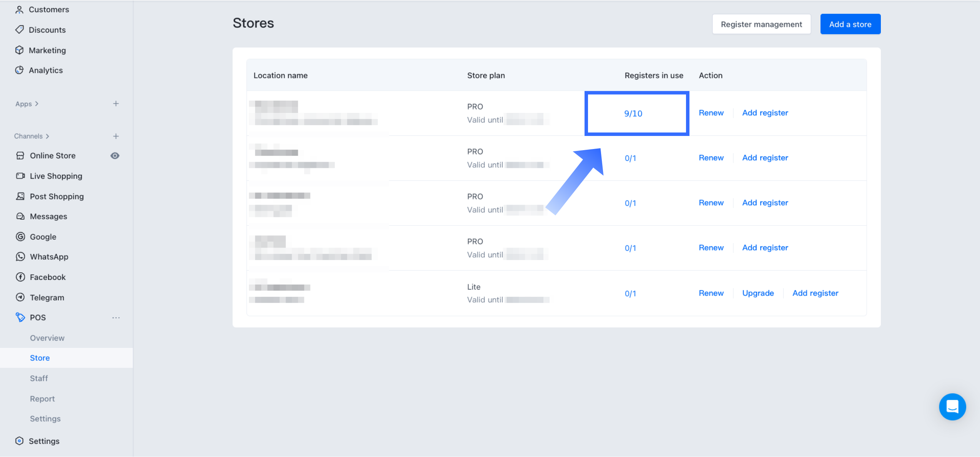Image resolution: width=980 pixels, height=457 pixels.
Task: Click the Google channel icon
Action: [x=20, y=237]
